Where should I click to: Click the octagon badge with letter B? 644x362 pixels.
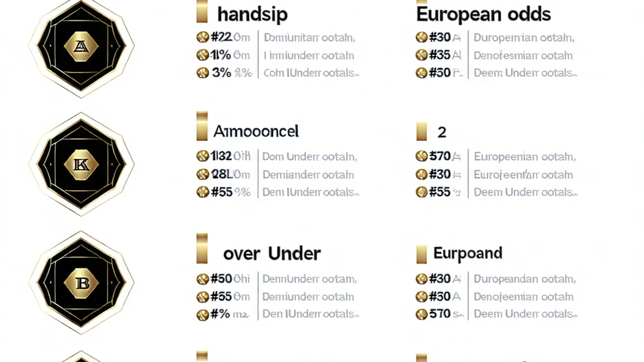(x=82, y=283)
